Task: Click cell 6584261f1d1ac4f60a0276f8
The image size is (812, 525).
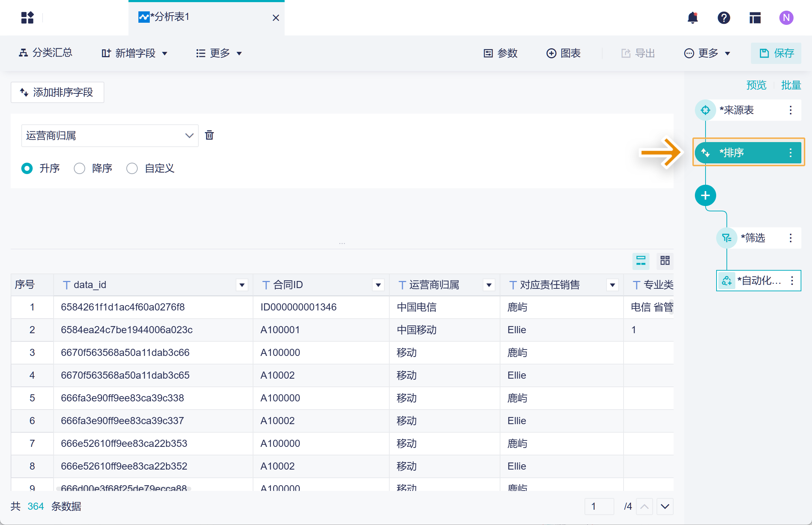Action: [x=153, y=307]
